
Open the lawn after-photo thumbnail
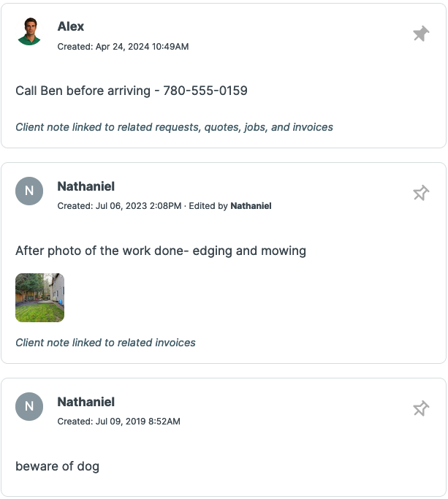click(39, 297)
